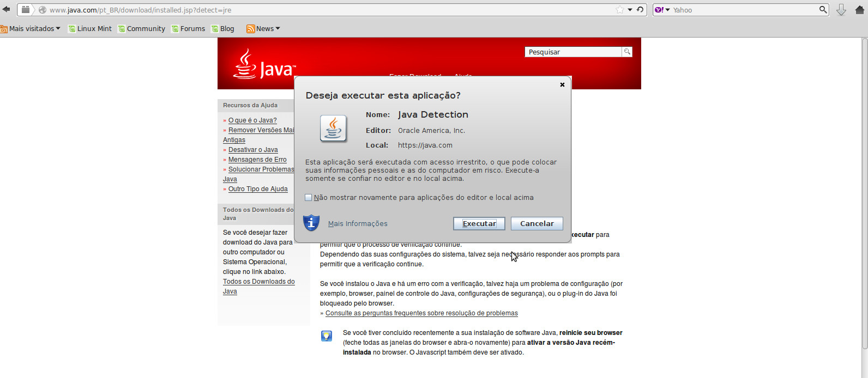Click the blue shield information icon
The width and height of the screenshot is (868, 378).
pyautogui.click(x=311, y=223)
